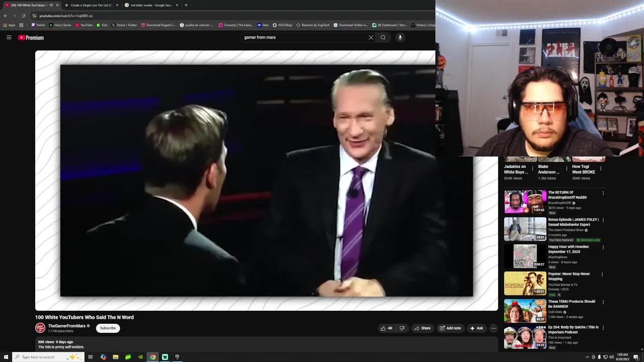Image resolution: width=644 pixels, height=362 pixels.
Task: Click the search magnifier button
Action: [x=383, y=37]
